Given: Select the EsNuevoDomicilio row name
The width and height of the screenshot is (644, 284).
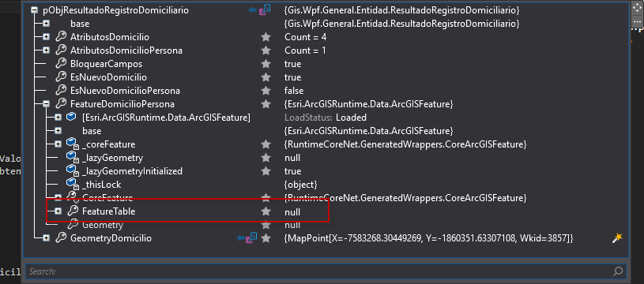Looking at the screenshot, I should click(x=108, y=77).
